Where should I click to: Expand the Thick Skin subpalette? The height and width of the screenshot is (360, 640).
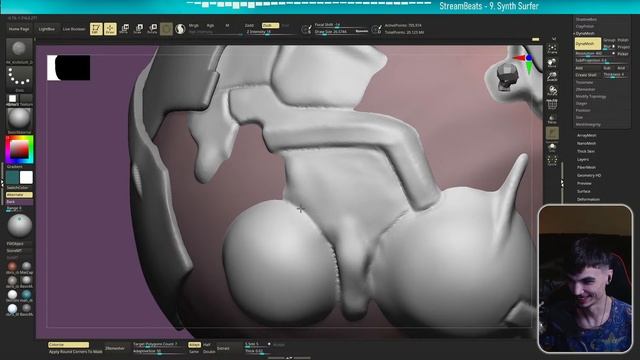coord(586,151)
